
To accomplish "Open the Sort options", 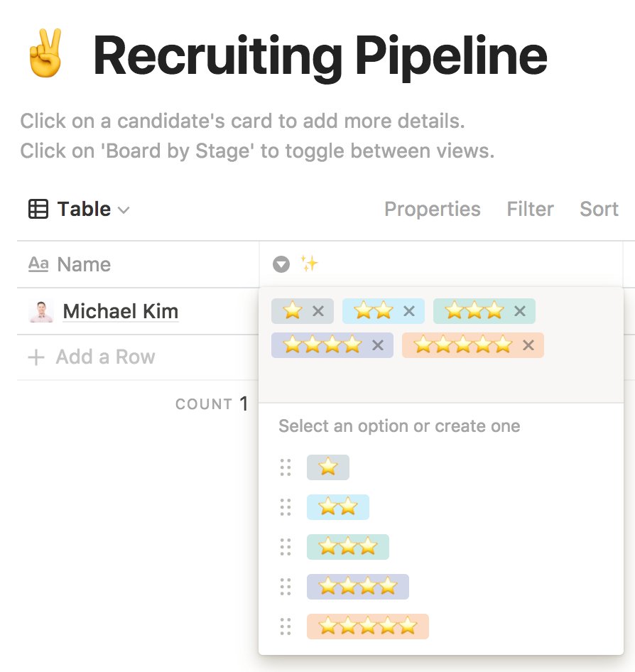I will (x=599, y=209).
